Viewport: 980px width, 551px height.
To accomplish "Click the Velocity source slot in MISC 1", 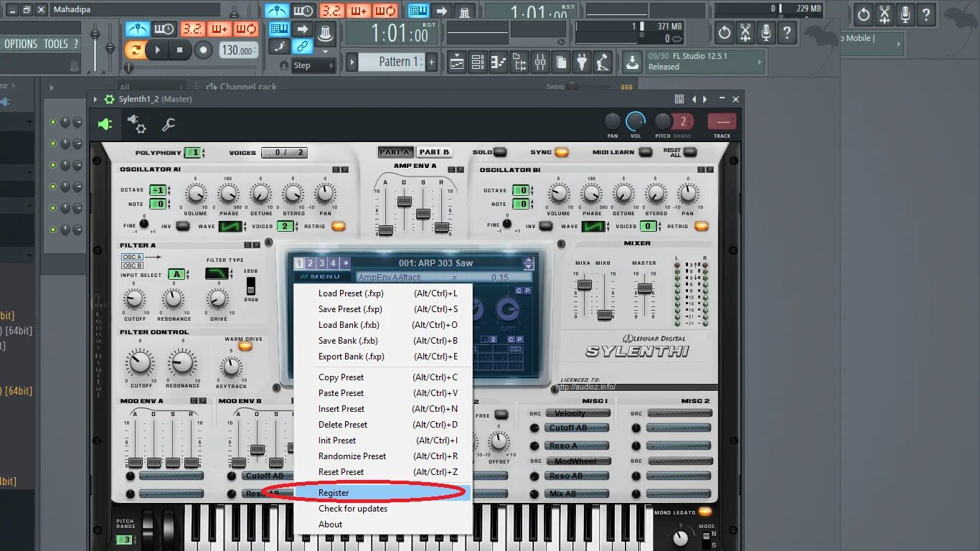I will [577, 413].
